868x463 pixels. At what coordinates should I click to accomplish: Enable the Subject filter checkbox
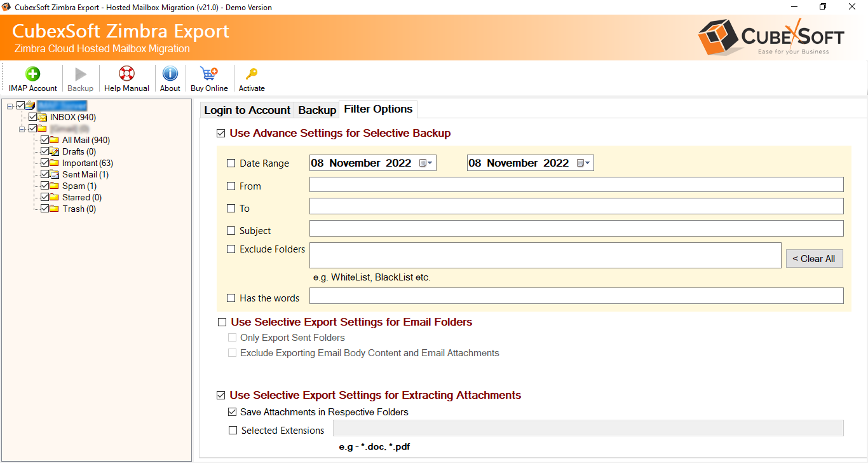(x=231, y=231)
